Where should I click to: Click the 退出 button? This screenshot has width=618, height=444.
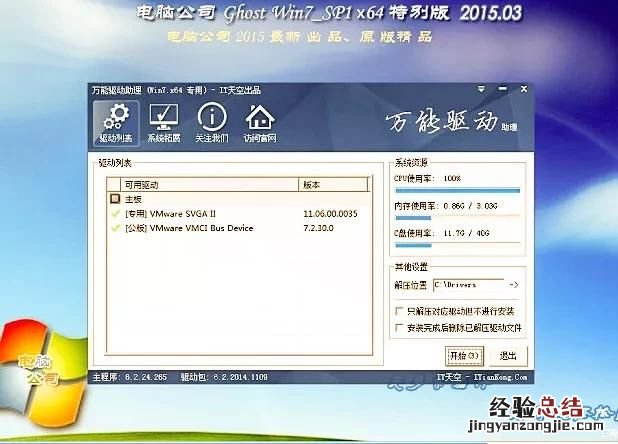click(508, 356)
